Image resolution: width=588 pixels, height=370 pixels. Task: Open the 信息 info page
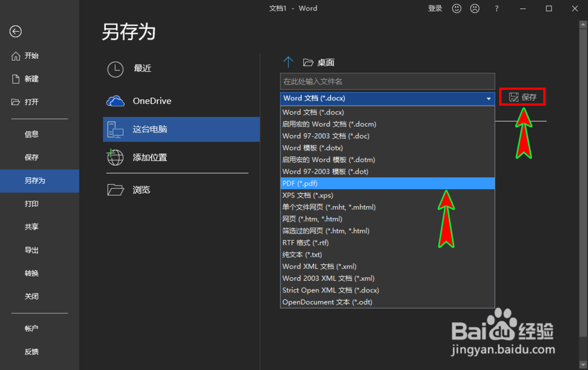pos(39,134)
